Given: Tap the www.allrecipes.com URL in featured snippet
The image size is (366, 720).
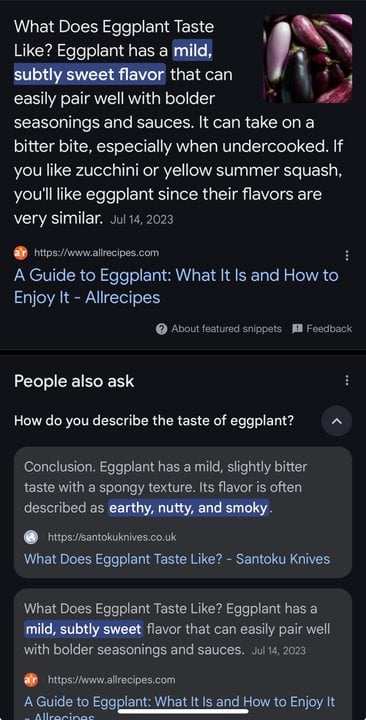Looking at the screenshot, I should coord(97,253).
